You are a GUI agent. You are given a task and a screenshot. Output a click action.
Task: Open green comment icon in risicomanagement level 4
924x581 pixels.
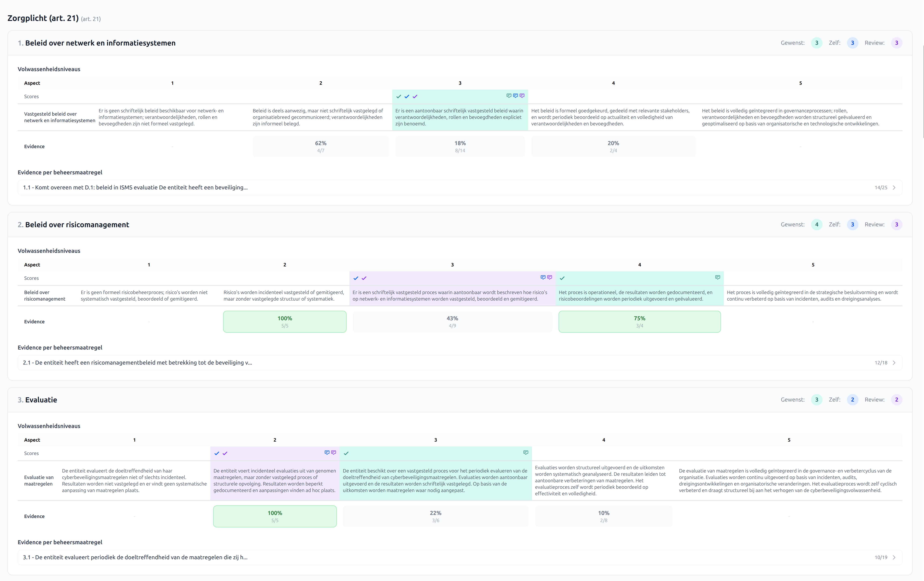[x=718, y=277]
